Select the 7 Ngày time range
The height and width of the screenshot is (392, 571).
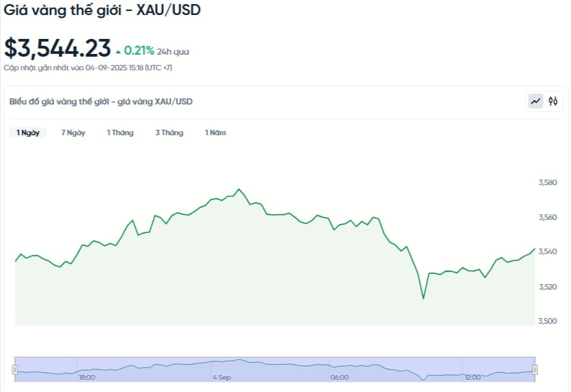pyautogui.click(x=73, y=133)
